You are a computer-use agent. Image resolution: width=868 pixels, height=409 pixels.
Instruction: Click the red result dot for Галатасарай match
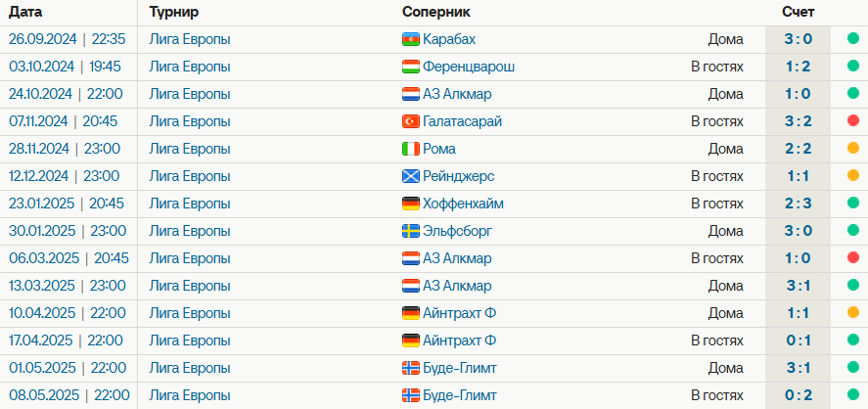point(852,121)
